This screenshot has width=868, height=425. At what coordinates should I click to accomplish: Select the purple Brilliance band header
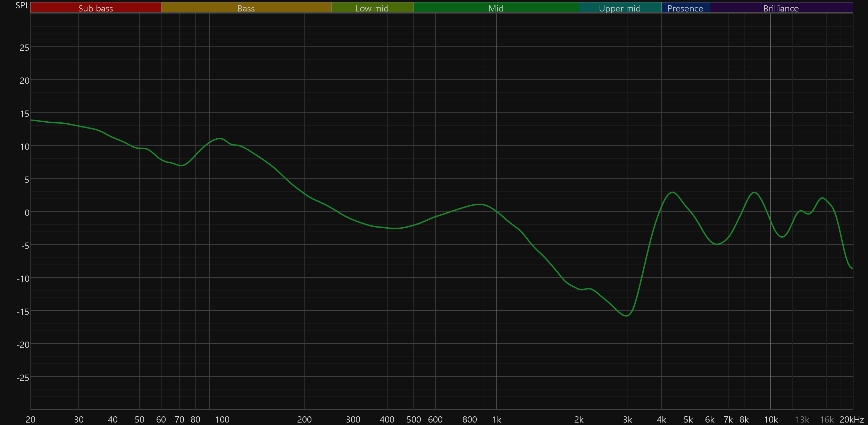coord(781,8)
